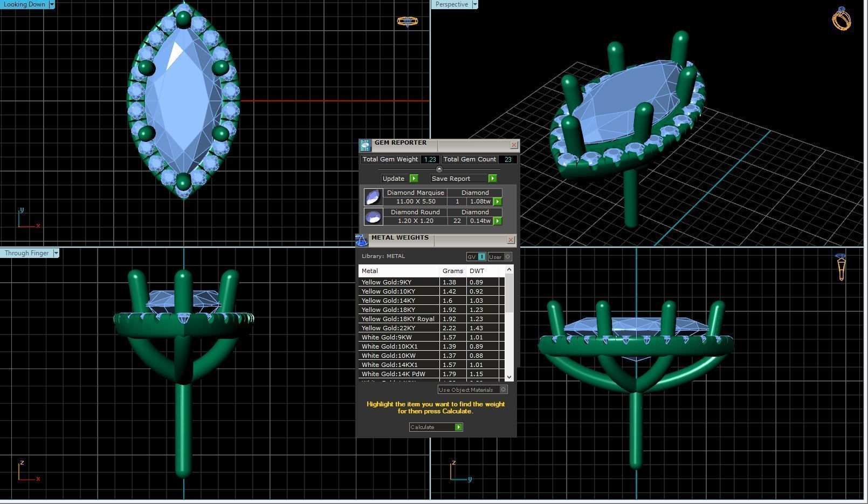Screen dimensions: 868x504
Task: Click the round gem quantity 22 cell
Action: [457, 221]
